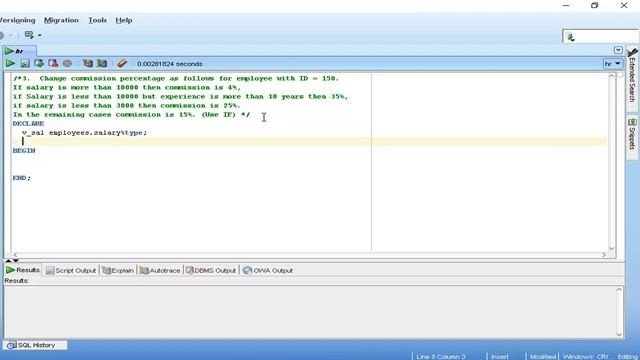Viewport: 640px width, 360px height.
Task: Open the dropdown arrow beside the SQL worksheet icon
Action: tap(40, 36)
